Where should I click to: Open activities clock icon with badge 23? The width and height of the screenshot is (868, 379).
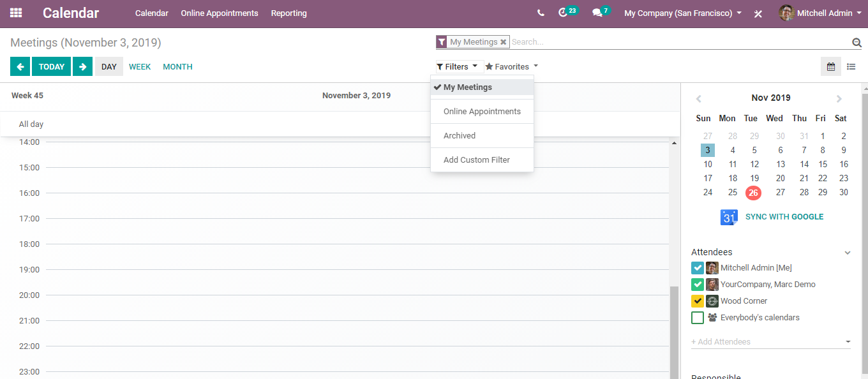click(x=562, y=13)
